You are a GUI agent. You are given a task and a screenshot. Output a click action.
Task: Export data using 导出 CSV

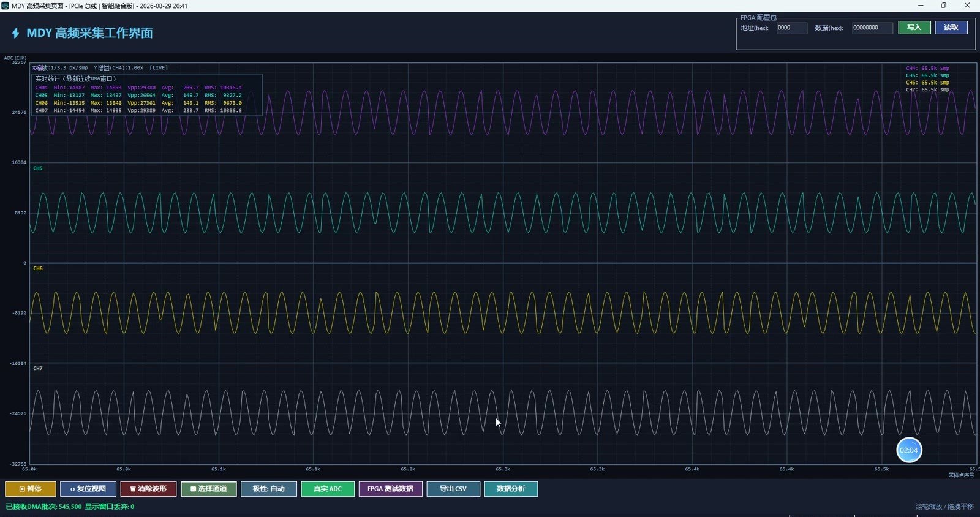point(453,489)
